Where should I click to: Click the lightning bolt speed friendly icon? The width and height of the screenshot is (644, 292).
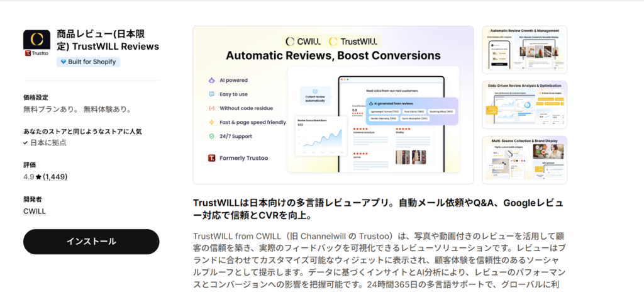point(211,121)
